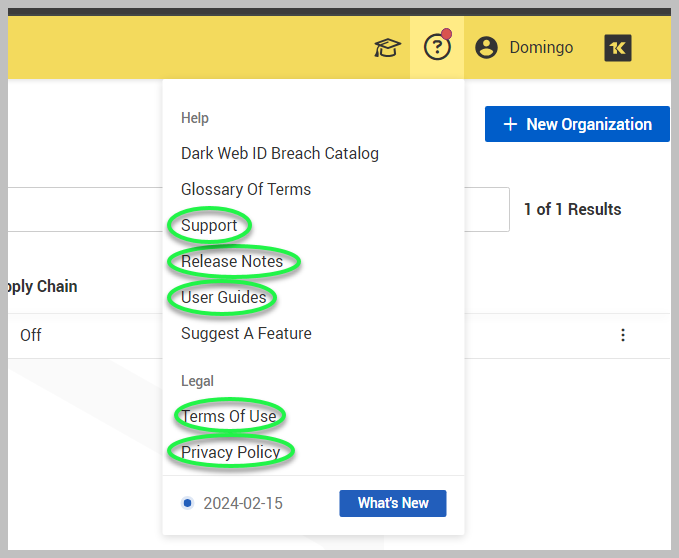
Task: Open the Privacy Policy link
Action: (x=230, y=452)
